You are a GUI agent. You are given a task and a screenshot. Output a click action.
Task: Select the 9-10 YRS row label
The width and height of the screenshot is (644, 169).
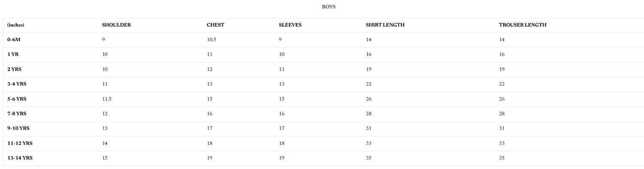[18, 128]
